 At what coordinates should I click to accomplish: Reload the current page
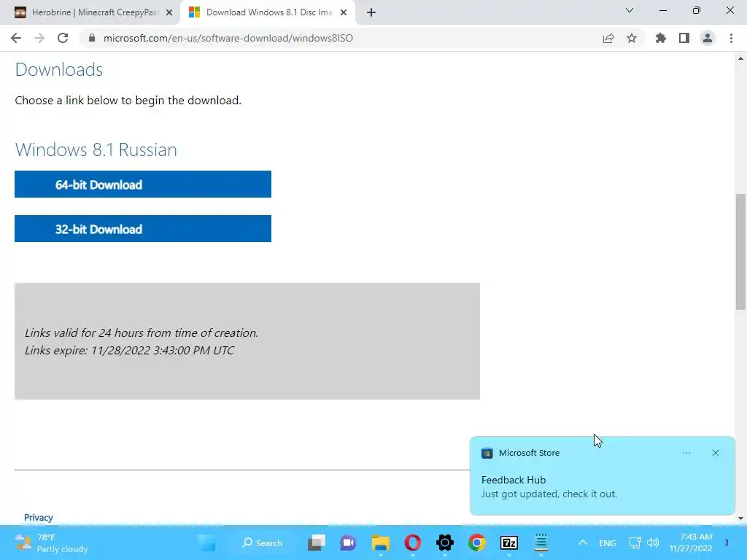(63, 38)
